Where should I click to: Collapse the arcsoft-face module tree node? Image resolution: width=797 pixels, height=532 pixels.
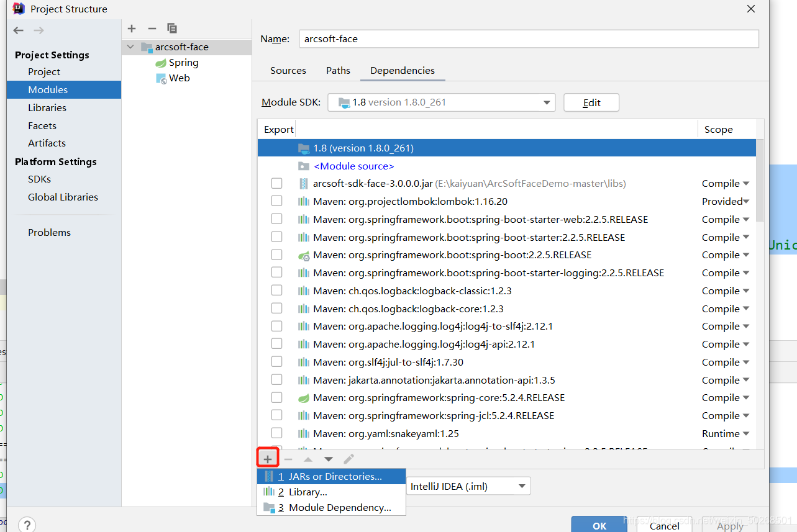click(130, 47)
